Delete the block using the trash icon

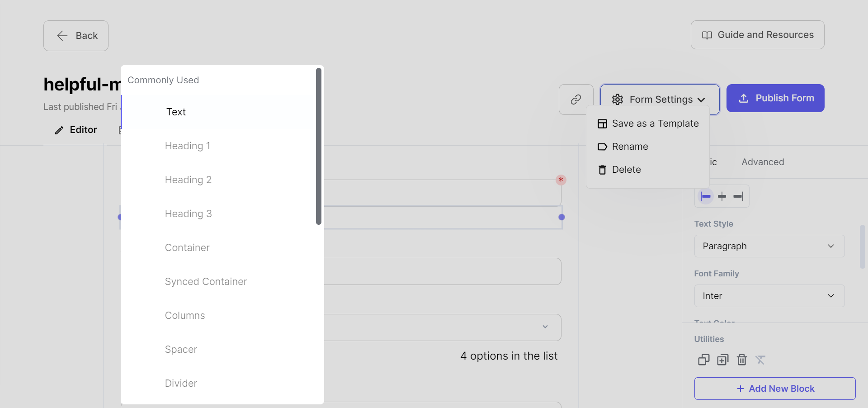pyautogui.click(x=741, y=360)
